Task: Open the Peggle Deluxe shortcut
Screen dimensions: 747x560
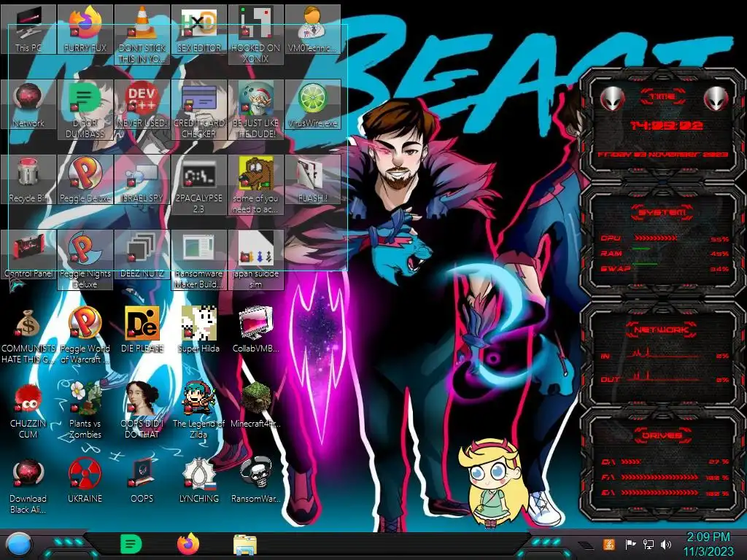Action: pyautogui.click(x=85, y=179)
